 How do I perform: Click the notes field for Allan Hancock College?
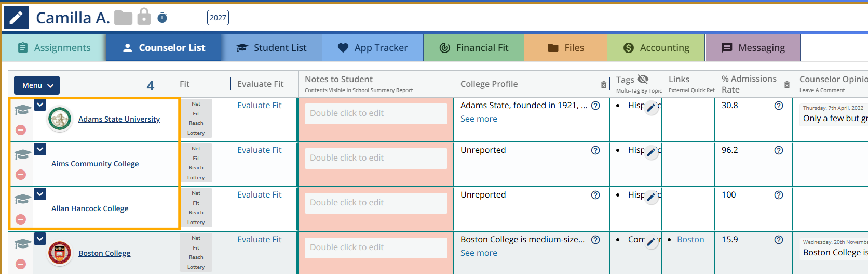coord(376,203)
